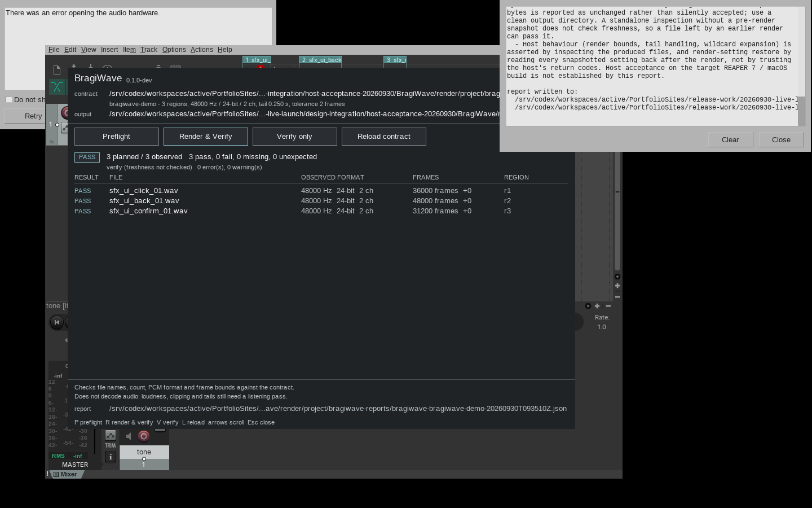
Task: Toggle the green auto-crossfade toolbar icon
Action: 57,87
